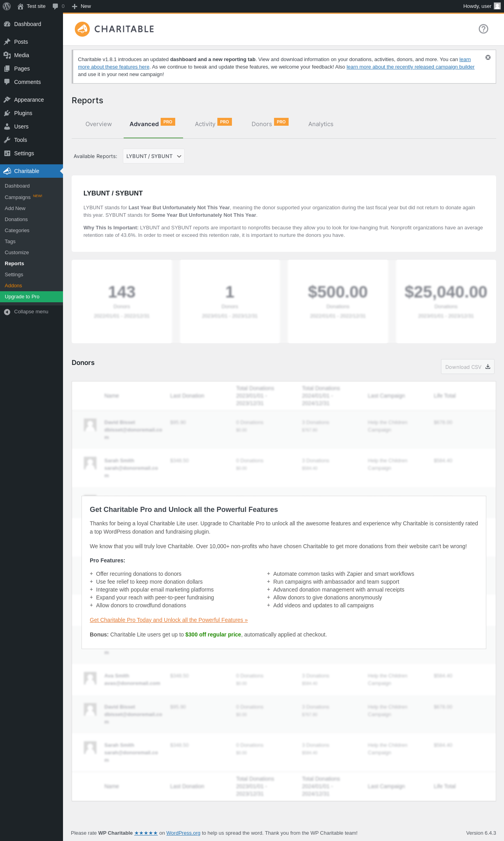Image resolution: width=504 pixels, height=841 pixels.
Task: Click user avatar next to Howdy, user
Action: point(497,6)
